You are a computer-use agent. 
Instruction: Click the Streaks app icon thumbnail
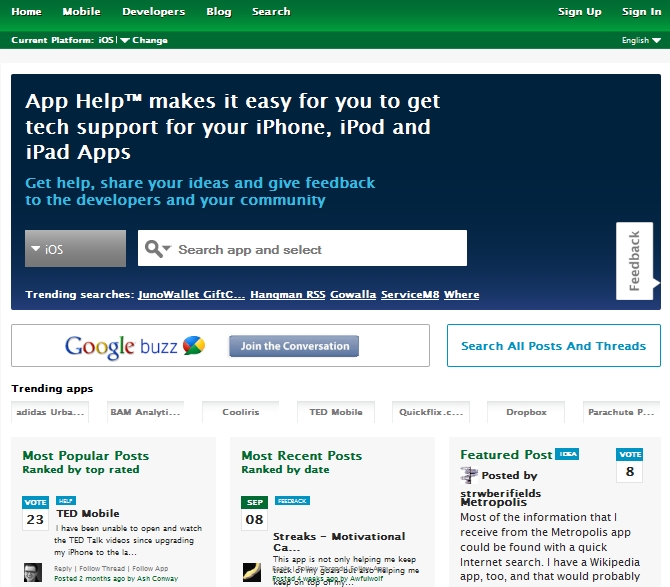tap(252, 572)
